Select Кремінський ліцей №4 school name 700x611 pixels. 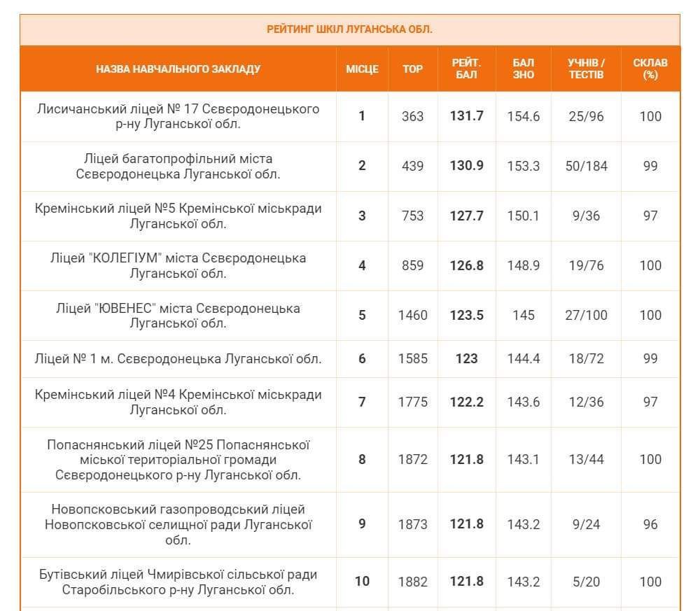click(x=178, y=402)
